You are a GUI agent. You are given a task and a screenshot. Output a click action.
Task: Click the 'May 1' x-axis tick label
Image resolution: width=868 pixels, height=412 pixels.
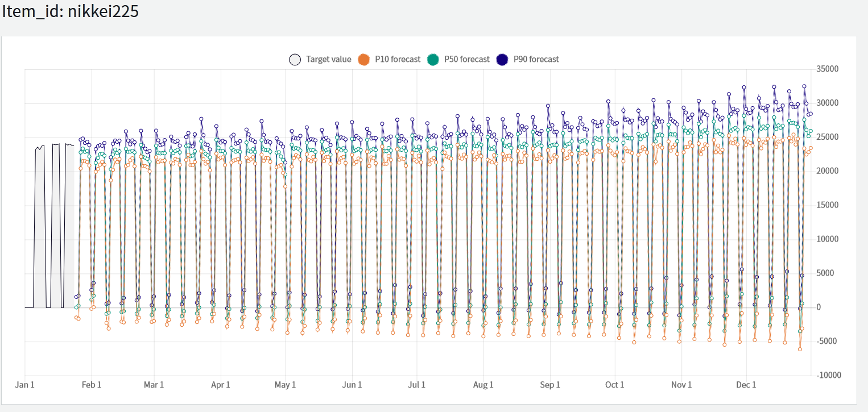286,385
